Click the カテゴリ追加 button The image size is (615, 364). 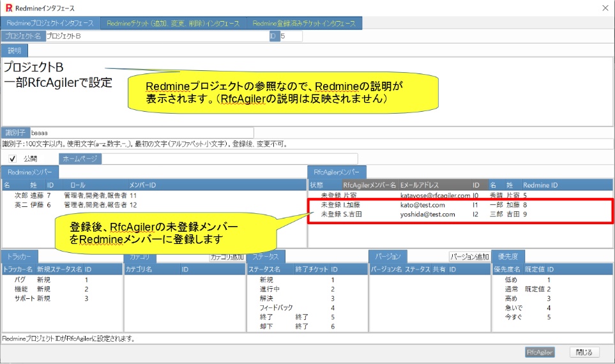227,257
